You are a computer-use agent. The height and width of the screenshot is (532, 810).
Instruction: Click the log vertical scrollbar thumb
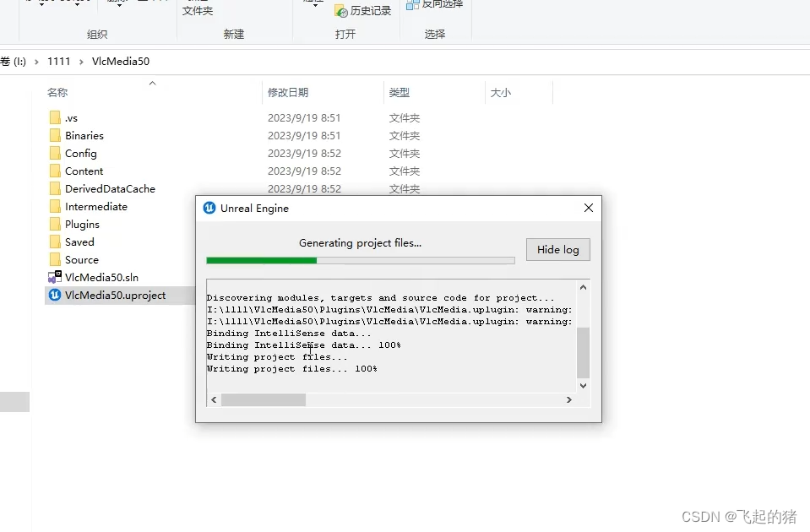click(x=584, y=353)
